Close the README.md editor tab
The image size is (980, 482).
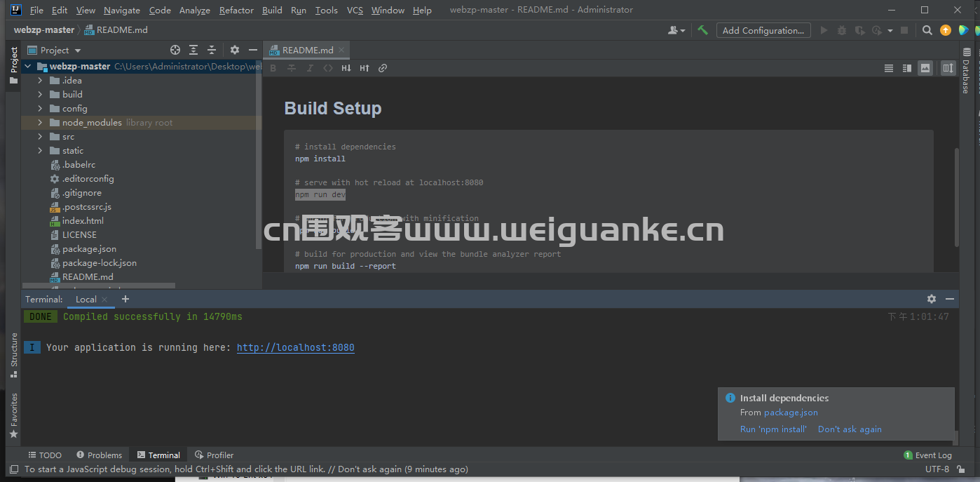(x=341, y=50)
